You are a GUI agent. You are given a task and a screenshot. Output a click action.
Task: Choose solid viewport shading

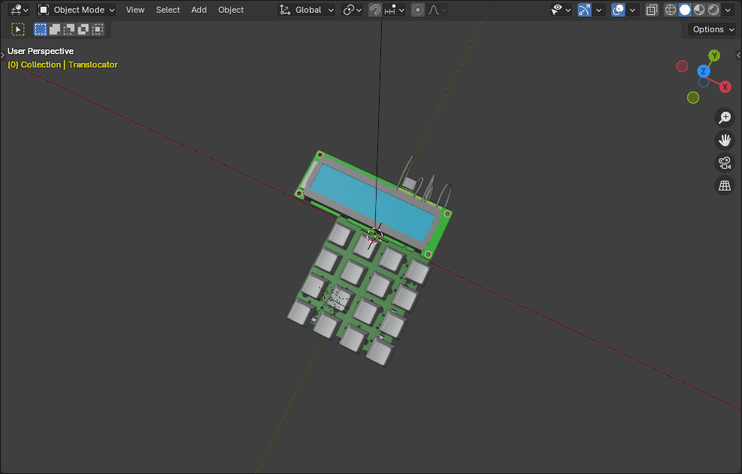pyautogui.click(x=685, y=10)
